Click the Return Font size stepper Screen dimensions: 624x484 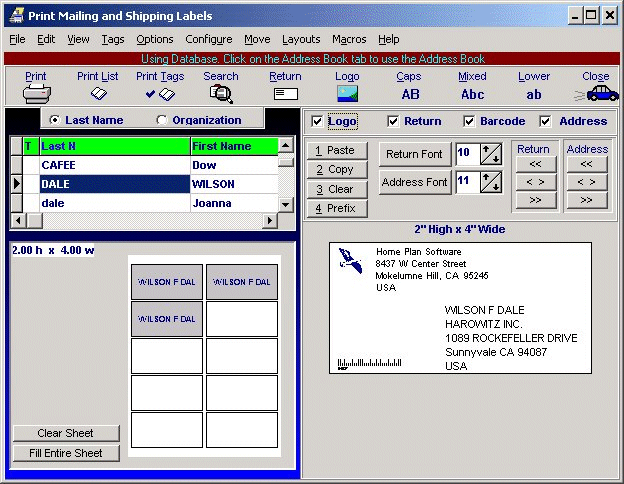click(491, 154)
